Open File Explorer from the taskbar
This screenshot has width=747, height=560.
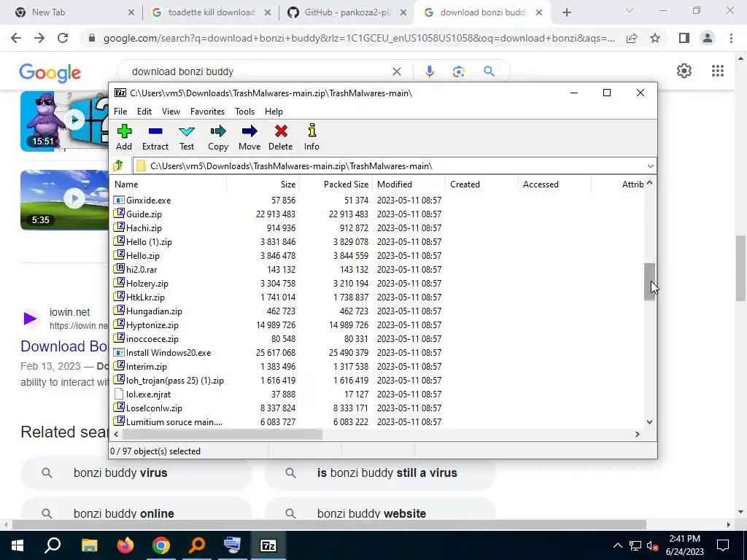pos(89,545)
